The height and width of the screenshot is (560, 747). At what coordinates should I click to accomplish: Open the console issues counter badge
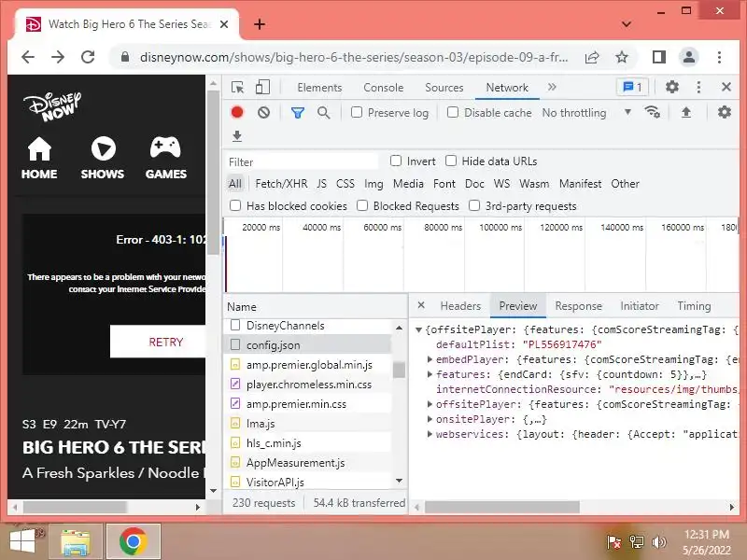coord(632,87)
